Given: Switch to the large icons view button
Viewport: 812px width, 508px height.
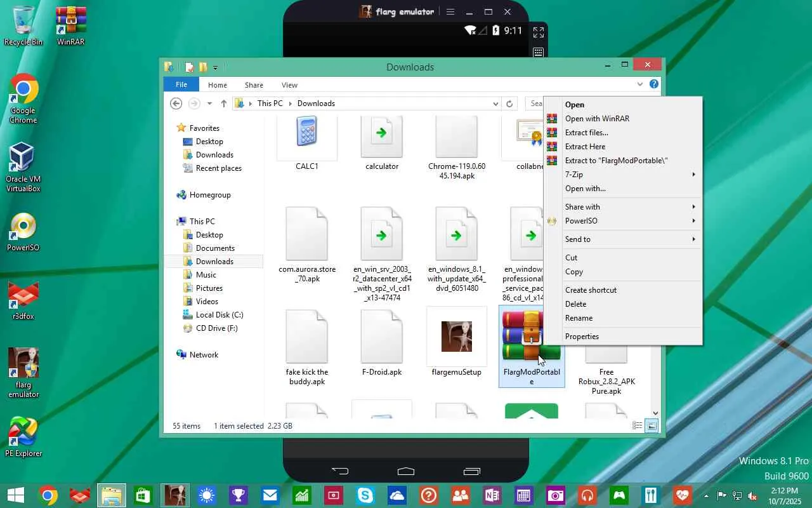Looking at the screenshot, I should click(x=652, y=426).
